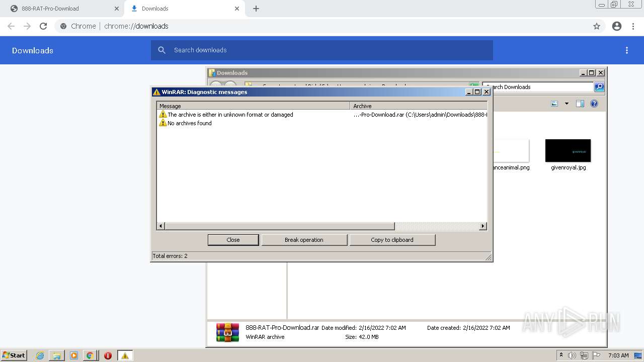Click the Explorer search magnifier button
Screen dimensions: 644x362
(x=599, y=87)
